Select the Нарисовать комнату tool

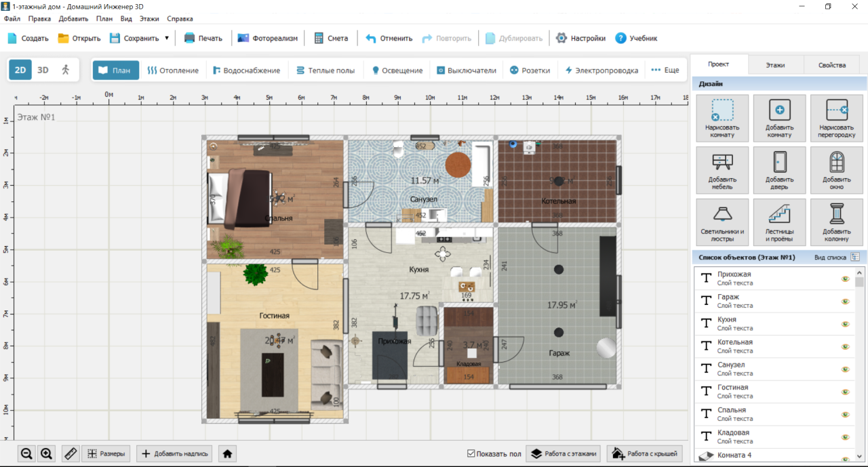pyautogui.click(x=722, y=118)
